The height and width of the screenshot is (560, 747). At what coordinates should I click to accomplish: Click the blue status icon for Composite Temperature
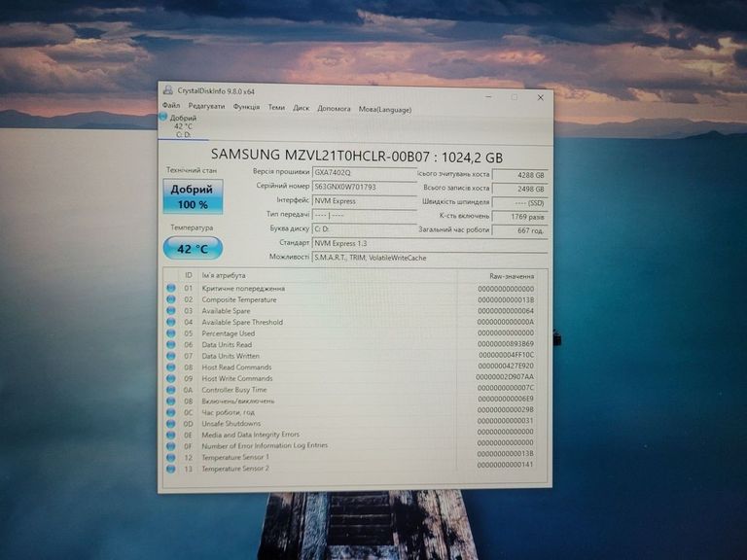pyautogui.click(x=171, y=299)
